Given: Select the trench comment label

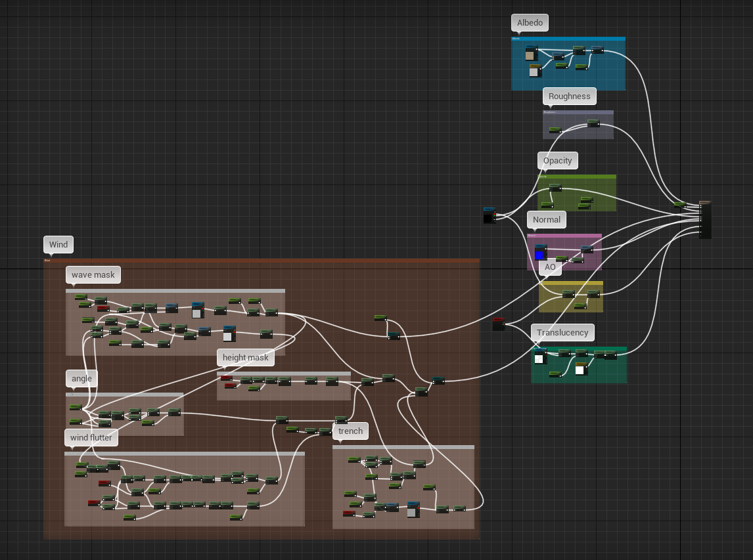Looking at the screenshot, I should point(350,431).
